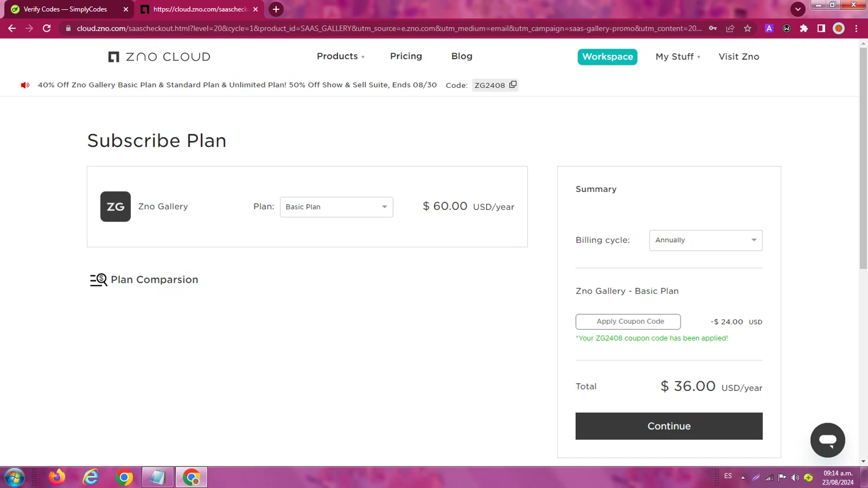Click the Continue button

[669, 426]
